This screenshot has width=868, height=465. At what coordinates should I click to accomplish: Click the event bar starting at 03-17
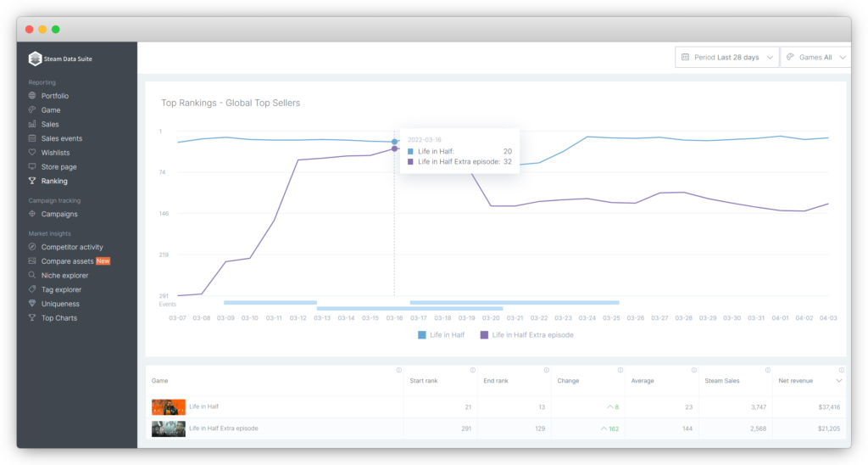coord(515,303)
